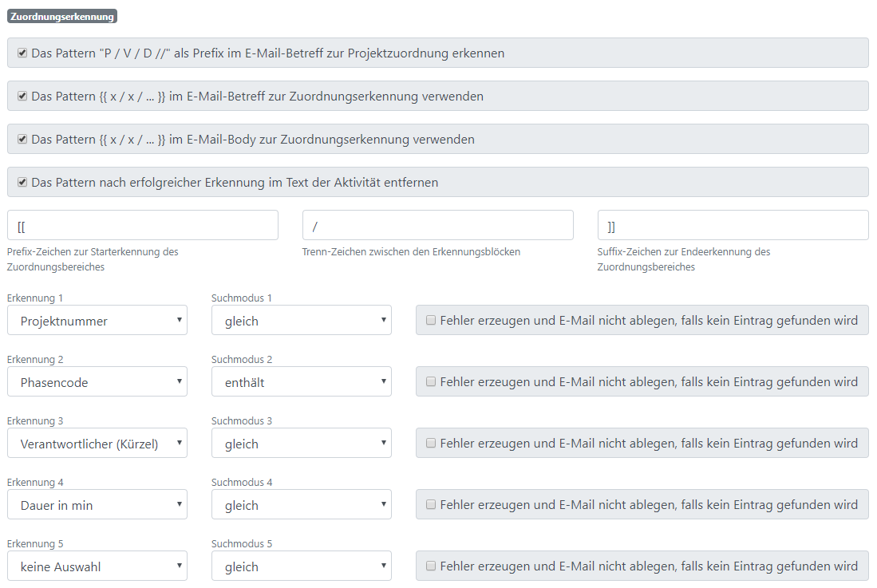Open the Suchmodus 3 dropdown
Viewport: 877px width, 588px height.
pos(302,444)
